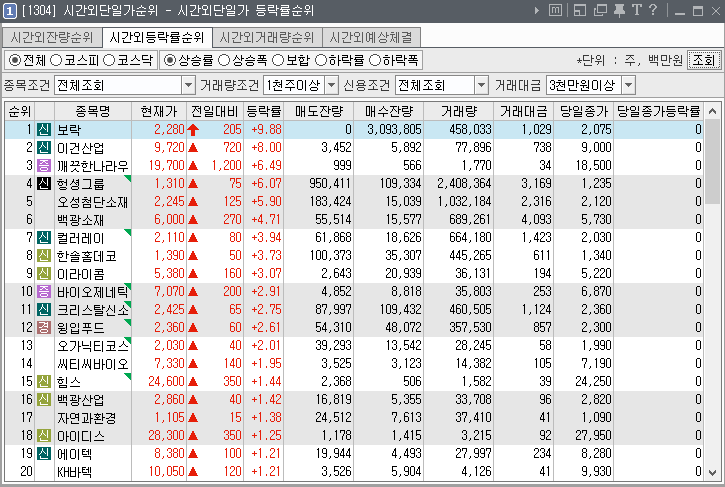The image size is (725, 487).
Task: Click the 신 badge in the 힘스 row
Action: tap(44, 382)
